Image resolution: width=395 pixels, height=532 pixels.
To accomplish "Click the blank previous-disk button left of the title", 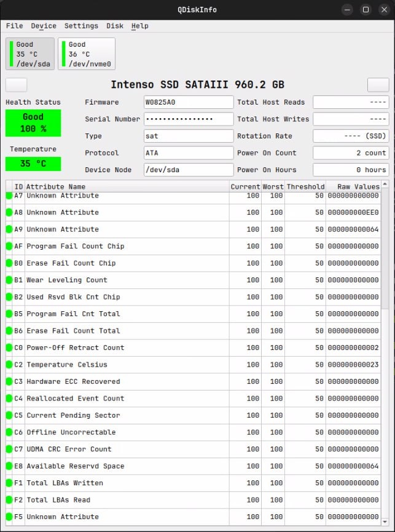I will coord(17,85).
